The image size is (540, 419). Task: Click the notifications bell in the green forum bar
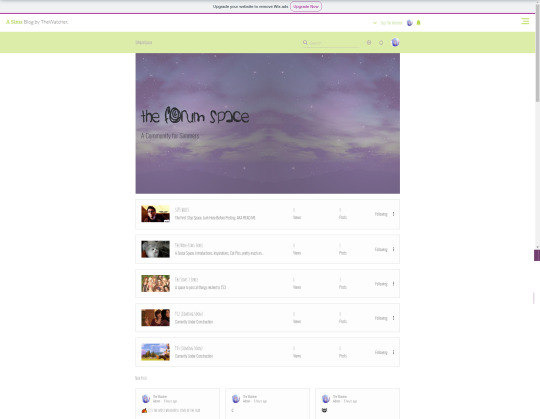[x=381, y=43]
